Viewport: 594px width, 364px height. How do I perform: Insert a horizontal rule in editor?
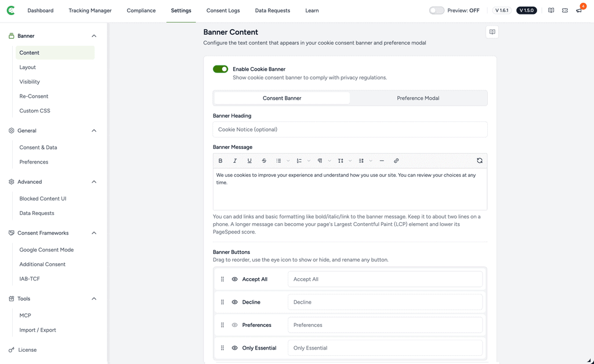tap(382, 161)
